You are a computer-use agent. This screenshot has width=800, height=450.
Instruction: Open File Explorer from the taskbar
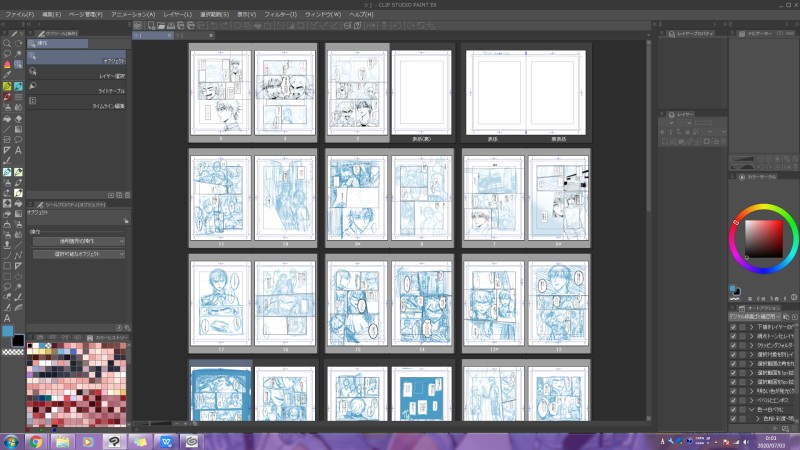tap(63, 442)
